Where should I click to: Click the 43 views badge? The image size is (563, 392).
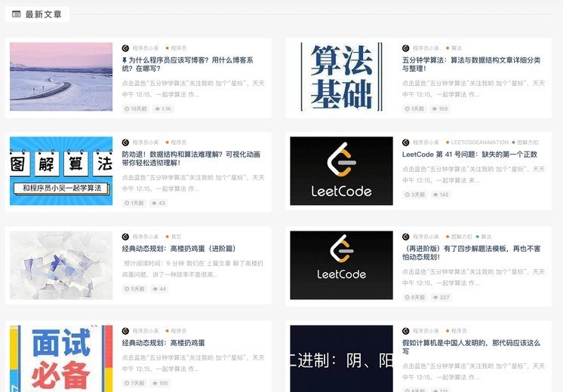click(158, 203)
